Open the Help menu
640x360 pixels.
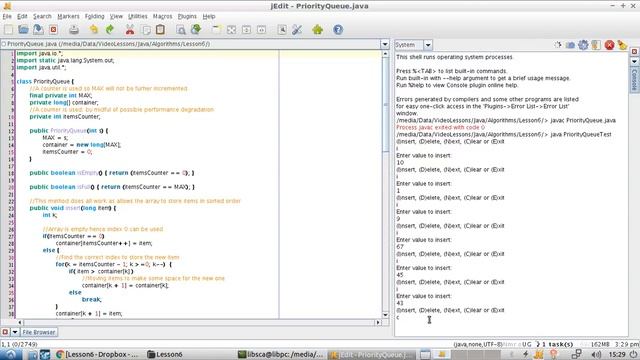209,16
